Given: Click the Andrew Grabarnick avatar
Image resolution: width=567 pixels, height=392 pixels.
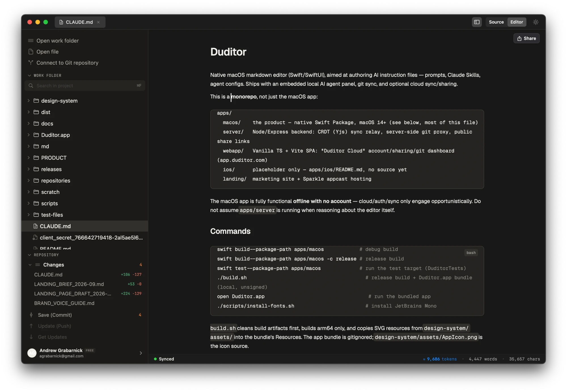Looking at the screenshot, I should coord(32,353).
